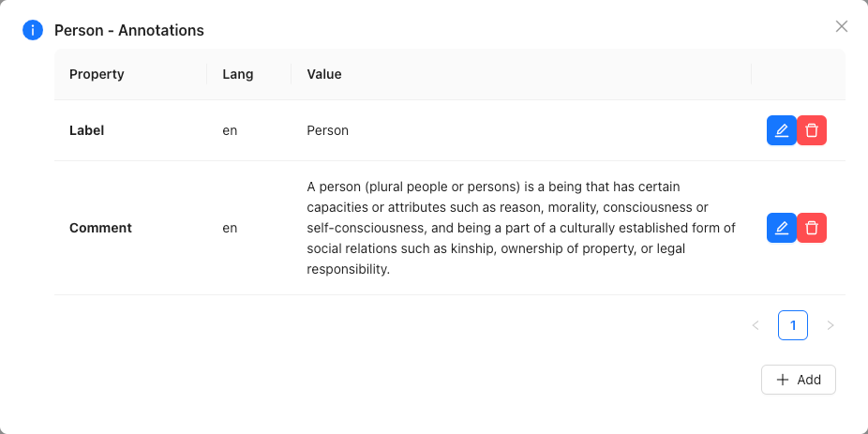Click the Property column header
This screenshot has width=868, height=434.
pos(97,74)
